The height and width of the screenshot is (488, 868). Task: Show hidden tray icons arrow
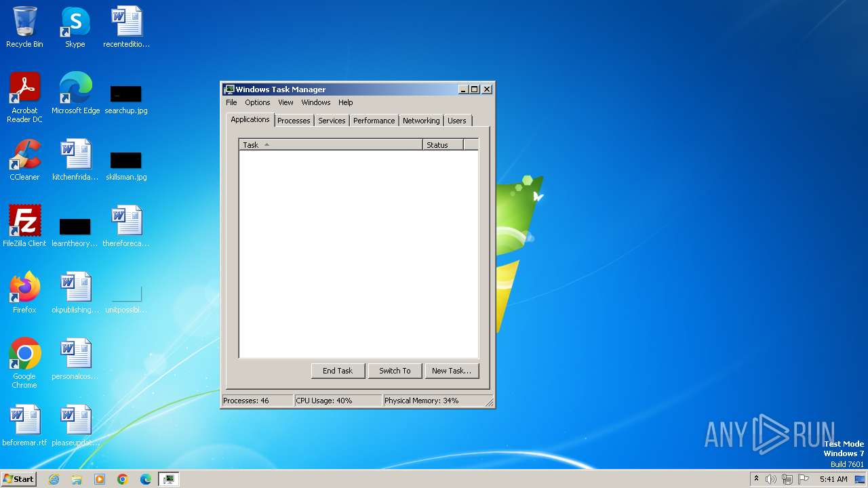point(756,479)
